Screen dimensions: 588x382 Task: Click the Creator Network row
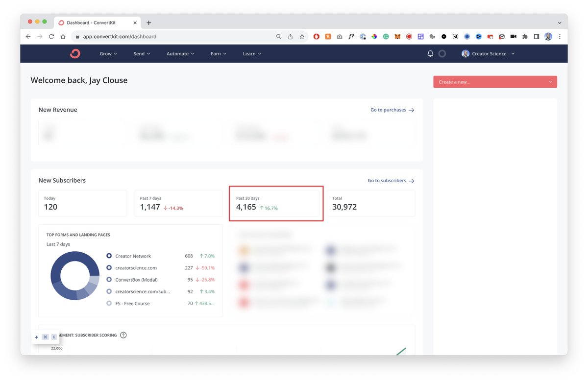[161, 256]
